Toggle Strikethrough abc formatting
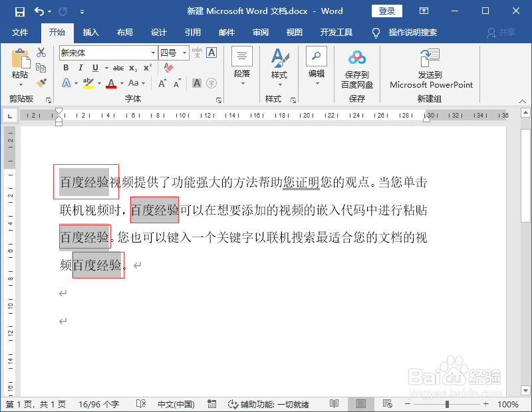The width and height of the screenshot is (532, 412). pos(118,68)
